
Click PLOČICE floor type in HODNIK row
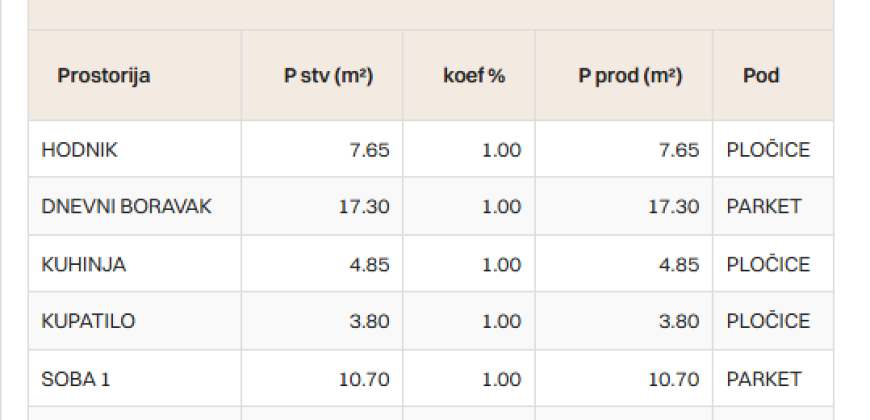[x=768, y=150]
